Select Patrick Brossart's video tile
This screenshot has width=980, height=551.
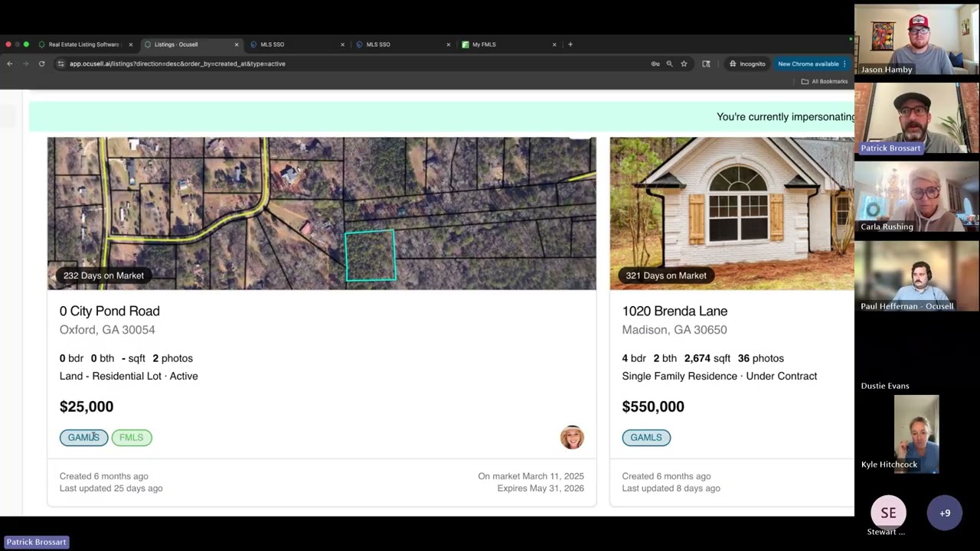click(916, 119)
